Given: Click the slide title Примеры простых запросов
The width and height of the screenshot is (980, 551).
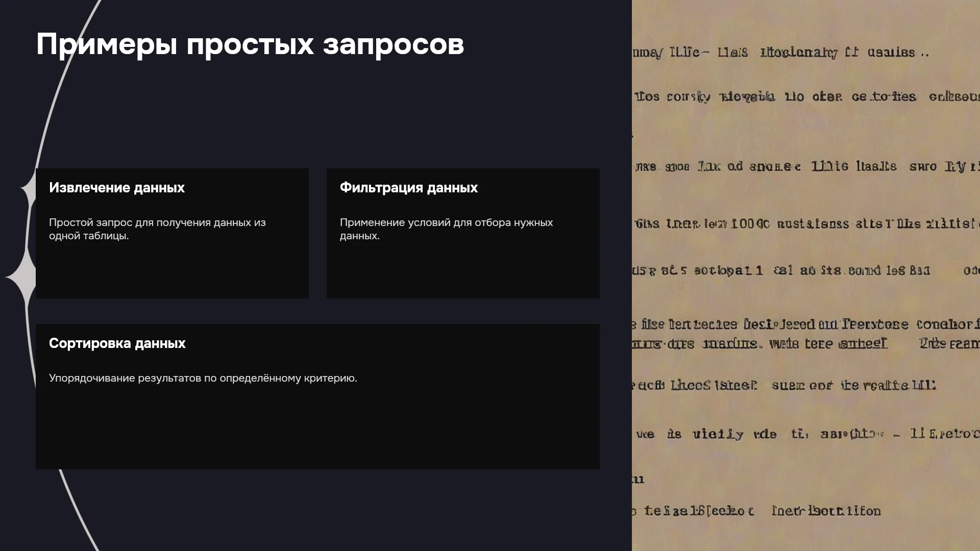Looking at the screenshot, I should point(250,45).
